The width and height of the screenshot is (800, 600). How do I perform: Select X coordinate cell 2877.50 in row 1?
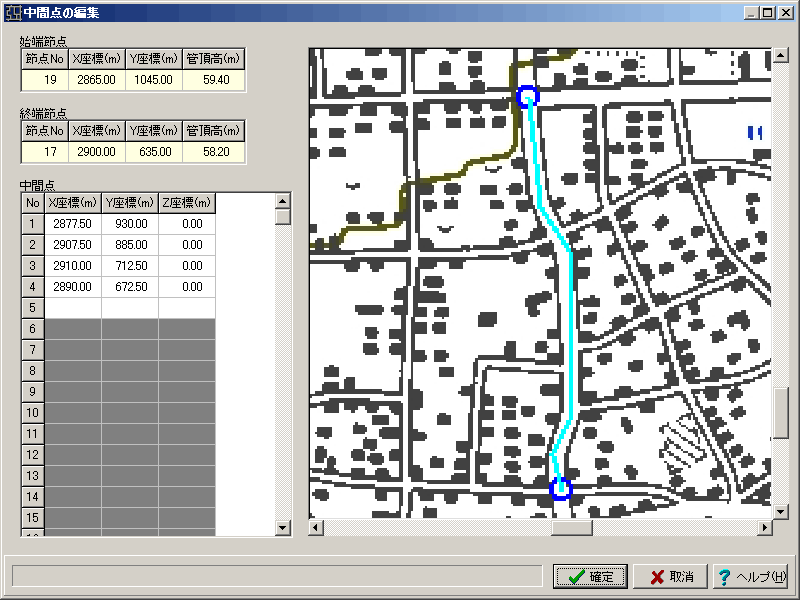click(74, 224)
